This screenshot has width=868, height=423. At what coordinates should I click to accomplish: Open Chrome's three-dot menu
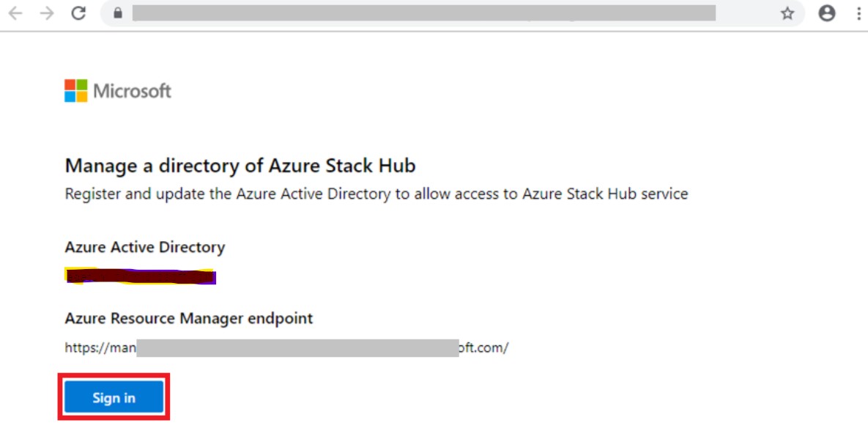click(858, 13)
